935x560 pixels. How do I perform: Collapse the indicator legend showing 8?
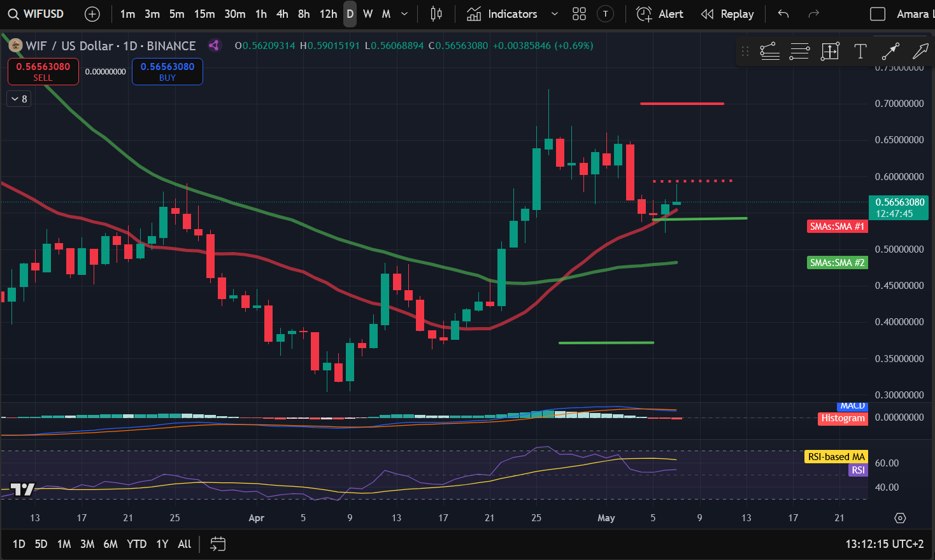point(19,99)
